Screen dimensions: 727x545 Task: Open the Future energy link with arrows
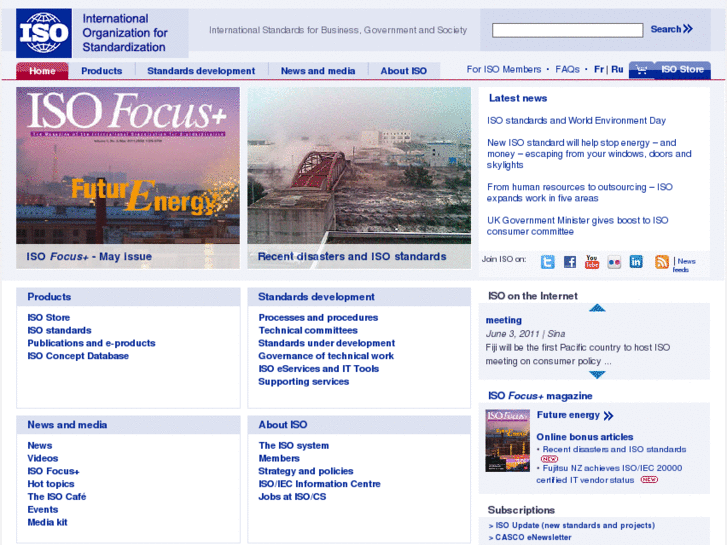575,415
